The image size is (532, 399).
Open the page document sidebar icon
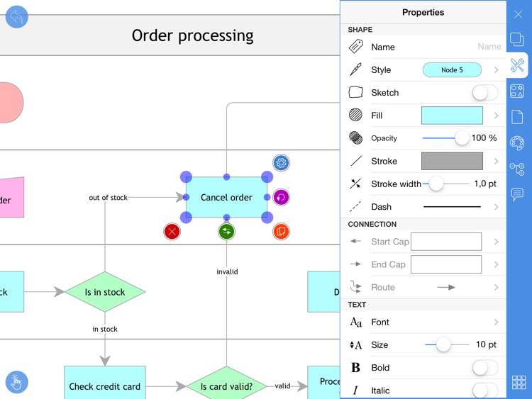[x=517, y=117]
